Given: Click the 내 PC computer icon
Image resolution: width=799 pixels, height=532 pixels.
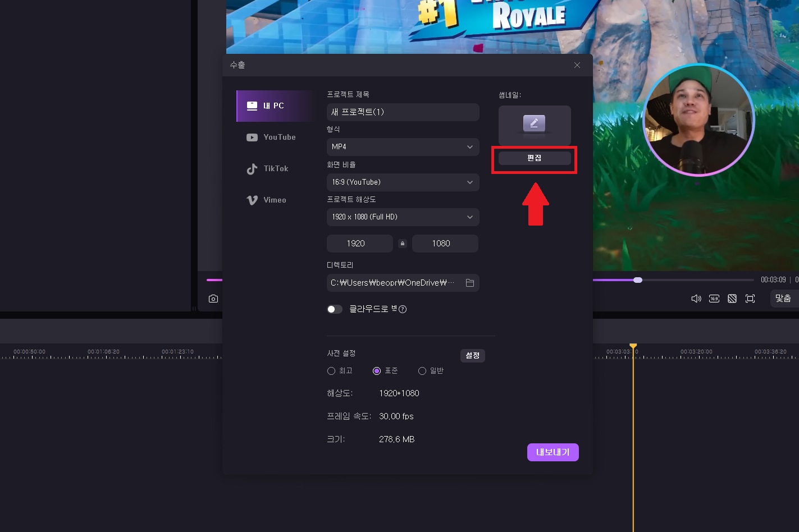Looking at the screenshot, I should tap(252, 106).
